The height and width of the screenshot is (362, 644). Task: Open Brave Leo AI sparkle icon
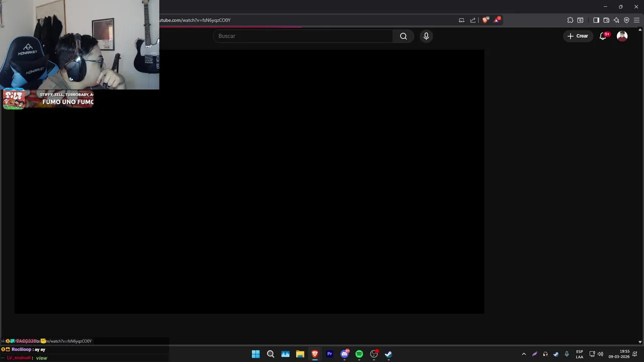(616, 20)
